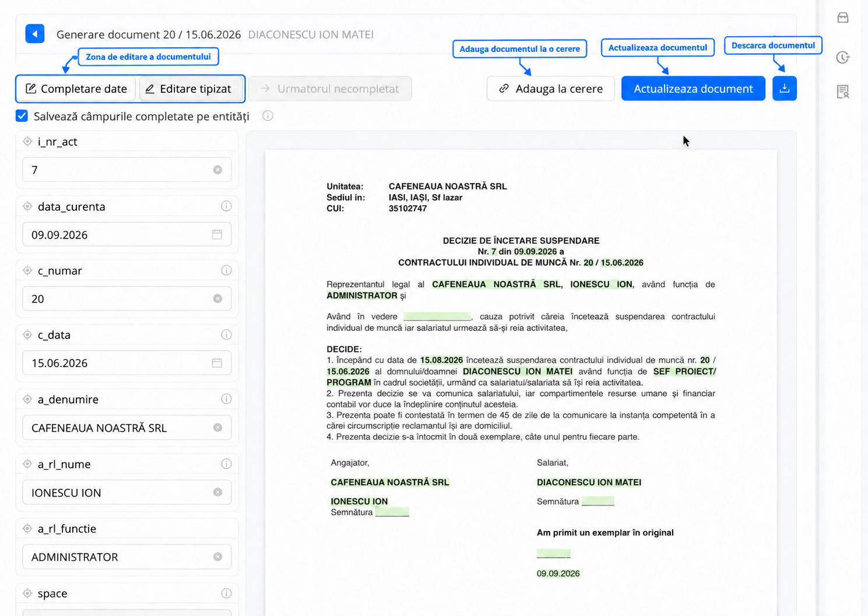
Task: Locate i_nr_act field via target icon
Action: point(27,141)
